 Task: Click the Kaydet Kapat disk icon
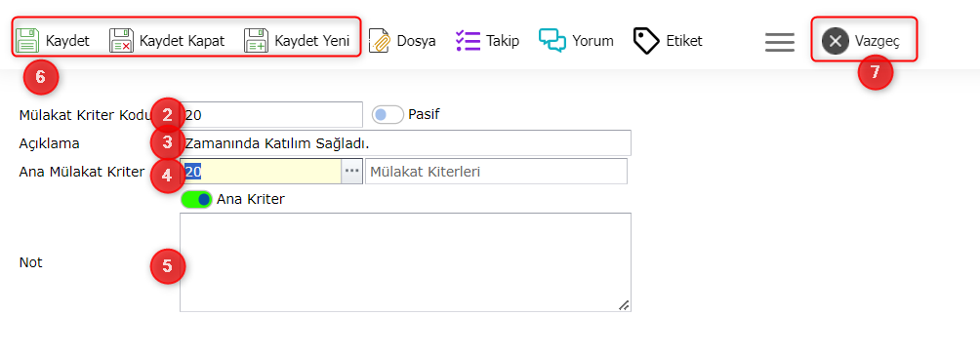click(x=121, y=41)
